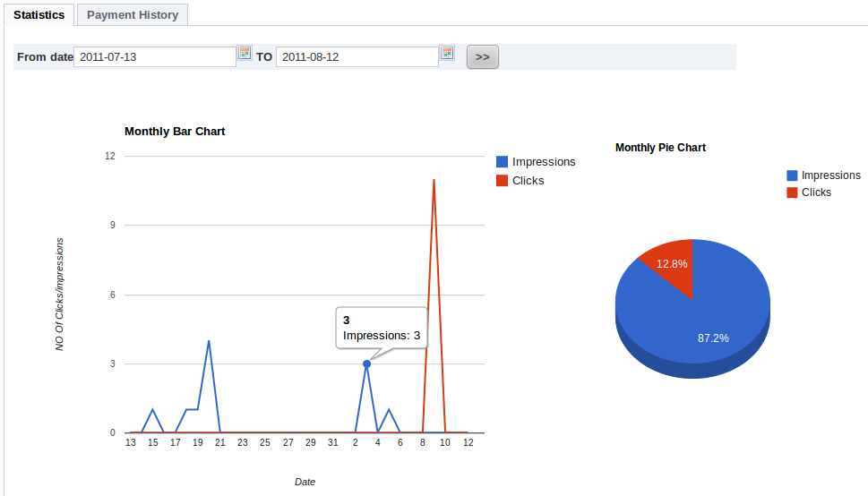
Task: Click the Monthly Pie Chart title
Action: point(660,147)
